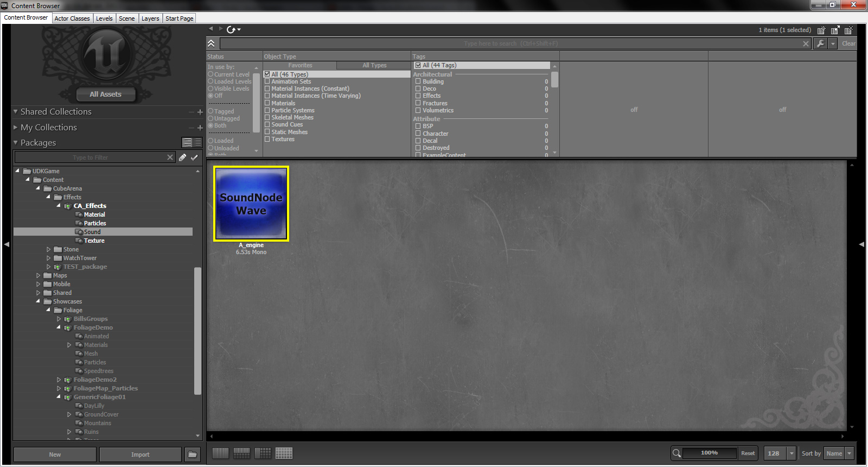Open the Sort by Name dropdown

[x=839, y=453]
